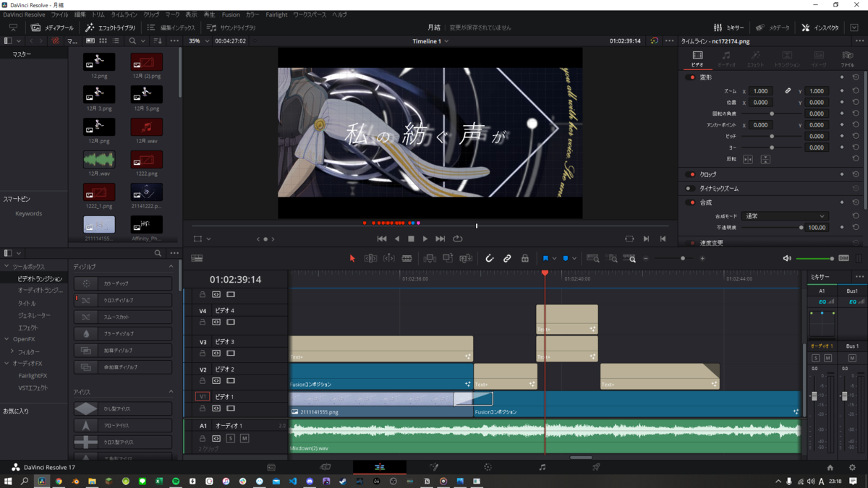Activate the Trim Edit Mode tool
Image resolution: width=868 pixels, height=488 pixels.
370,258
